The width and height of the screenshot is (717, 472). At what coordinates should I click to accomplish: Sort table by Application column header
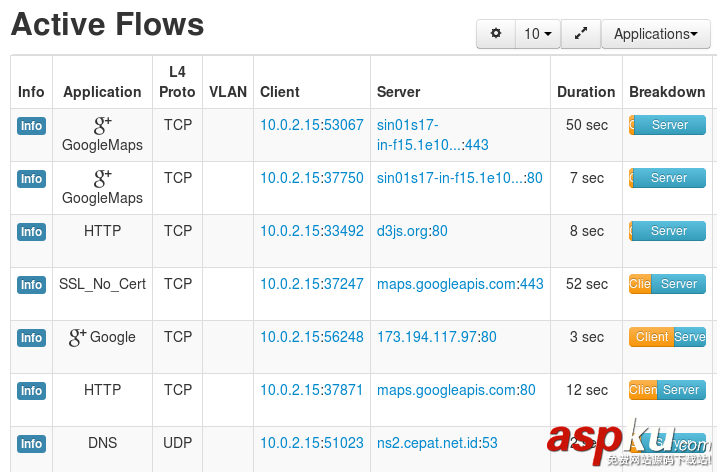[102, 91]
